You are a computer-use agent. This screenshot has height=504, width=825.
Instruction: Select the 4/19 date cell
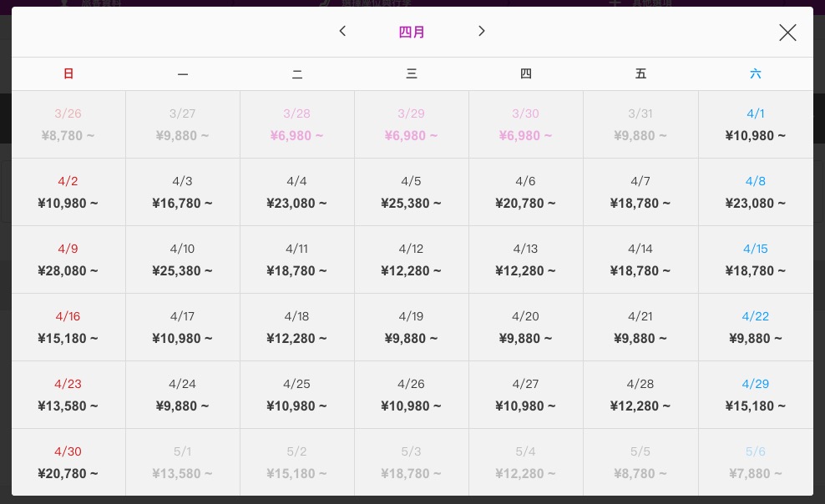coord(412,327)
